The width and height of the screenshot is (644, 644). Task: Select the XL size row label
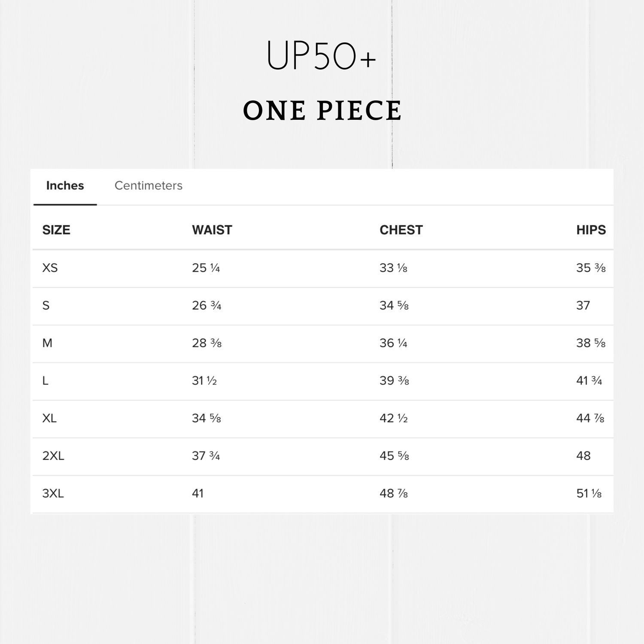pos(49,418)
